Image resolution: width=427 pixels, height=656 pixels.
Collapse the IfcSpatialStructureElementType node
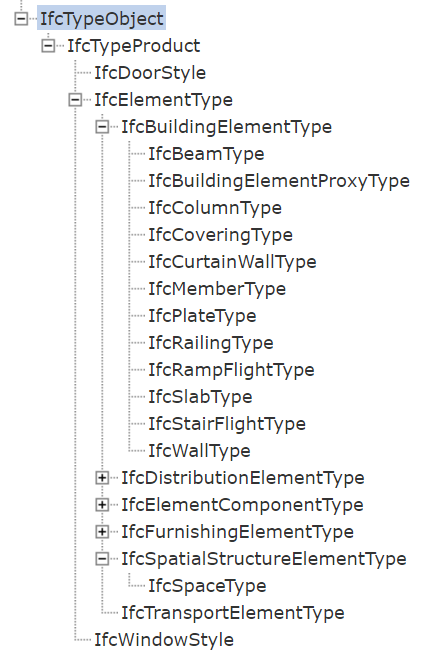(102, 559)
